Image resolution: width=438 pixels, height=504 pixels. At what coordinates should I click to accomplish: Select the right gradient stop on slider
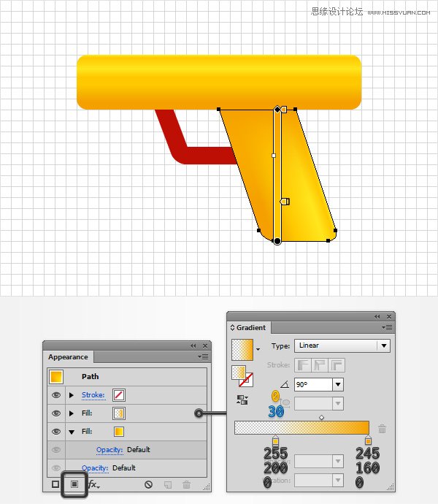[368, 440]
